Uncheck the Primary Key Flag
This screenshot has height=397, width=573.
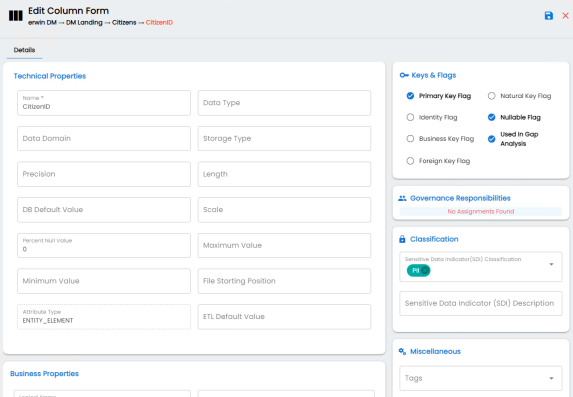click(410, 96)
